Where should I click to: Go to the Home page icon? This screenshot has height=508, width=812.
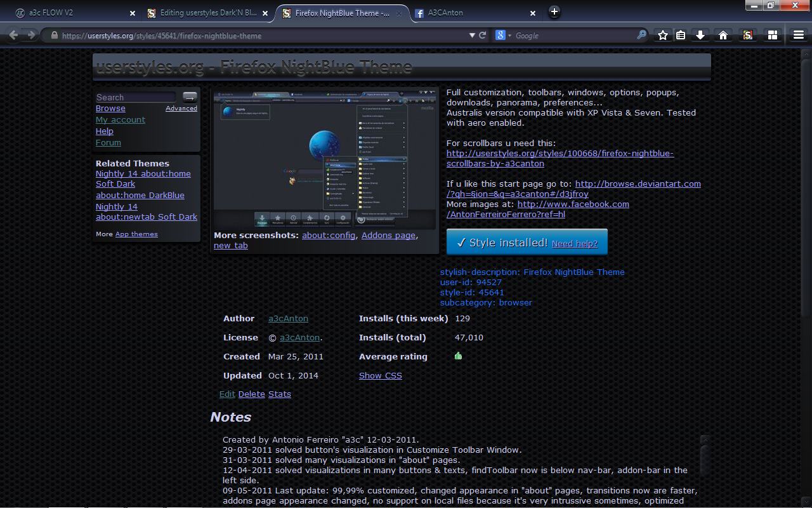723,36
